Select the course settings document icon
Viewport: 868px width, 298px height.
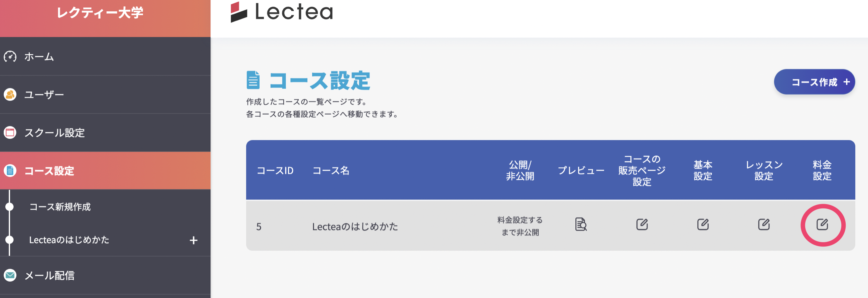click(9, 171)
